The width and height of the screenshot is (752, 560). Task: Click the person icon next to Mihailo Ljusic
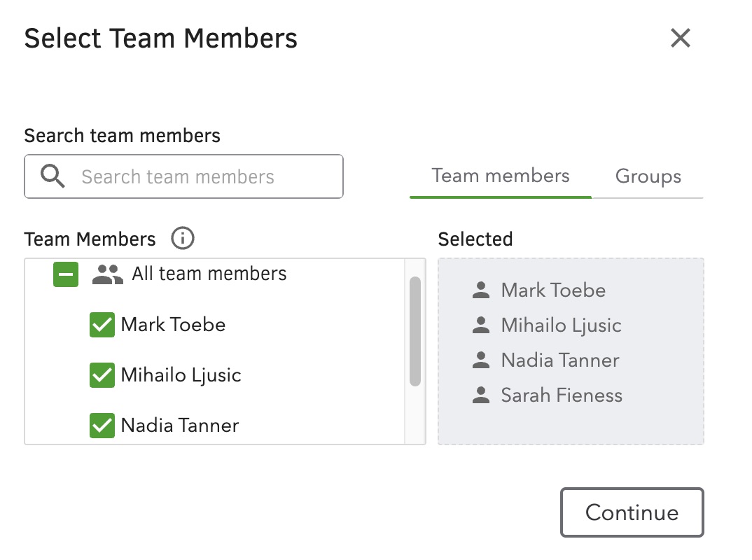(481, 325)
